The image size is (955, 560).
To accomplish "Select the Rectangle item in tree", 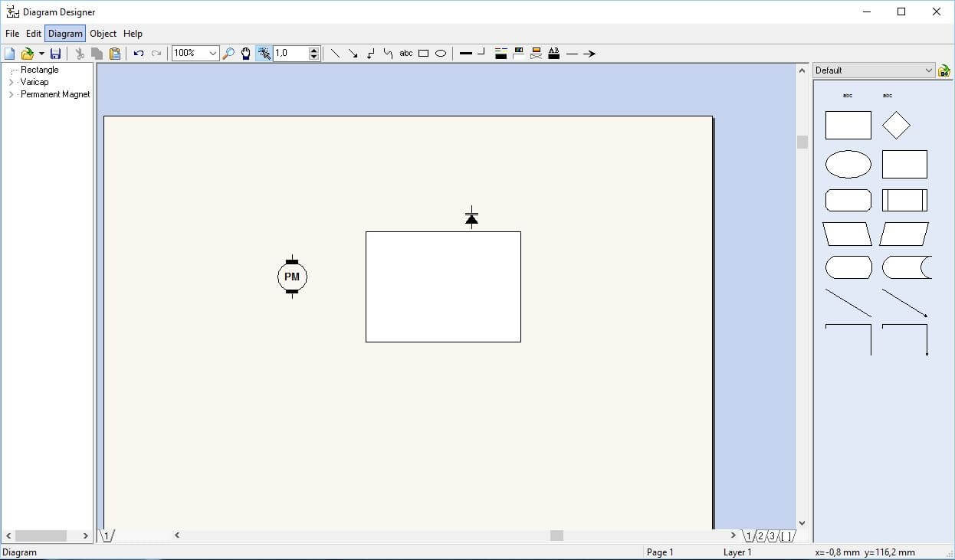I will click(x=39, y=70).
